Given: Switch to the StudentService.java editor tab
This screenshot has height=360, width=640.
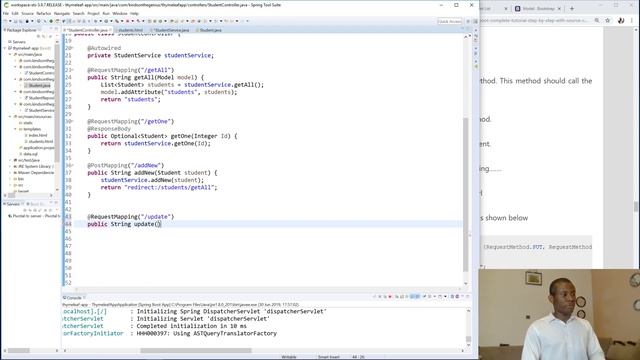Looking at the screenshot, I should click(x=172, y=30).
